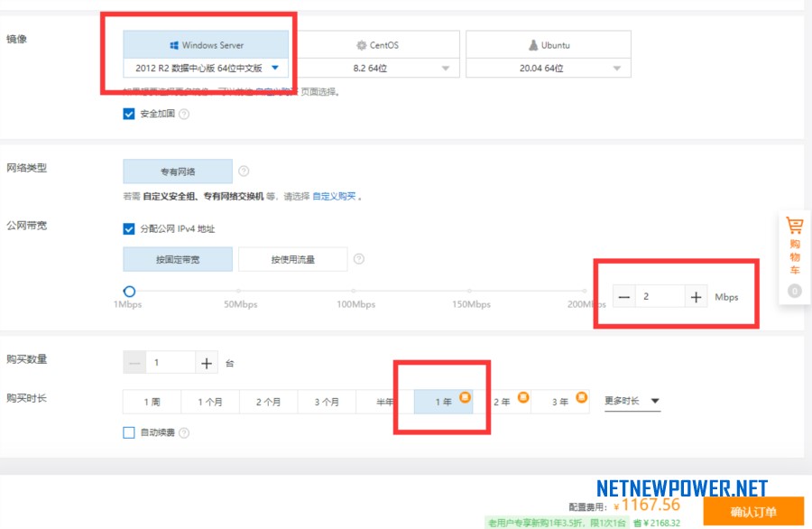
Task: Select the Ubuntu image option
Action: pyautogui.click(x=549, y=45)
